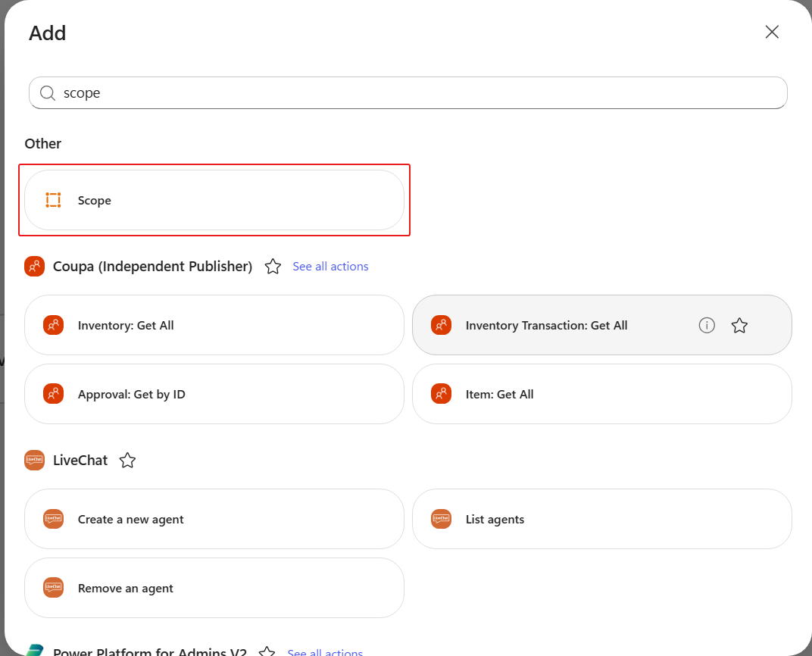Add Inventory: Get All action
The height and width of the screenshot is (656, 812).
coord(214,325)
